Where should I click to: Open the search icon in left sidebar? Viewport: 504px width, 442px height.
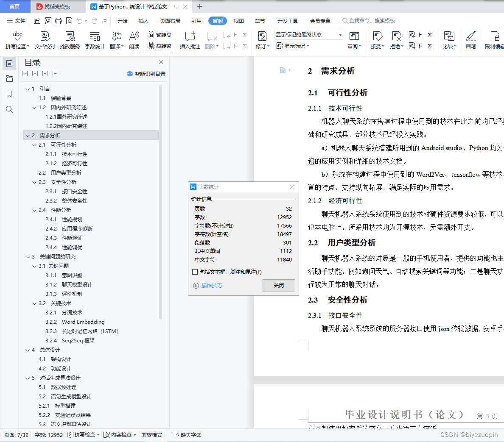pos(9,109)
